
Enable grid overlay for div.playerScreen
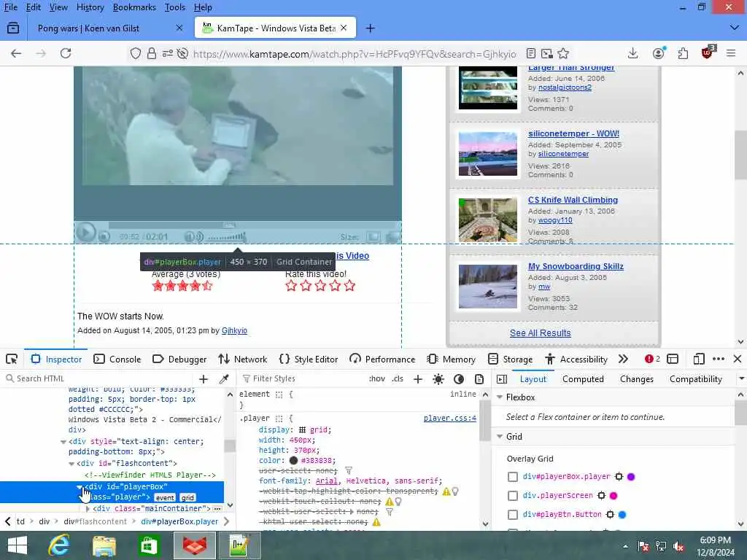(513, 496)
